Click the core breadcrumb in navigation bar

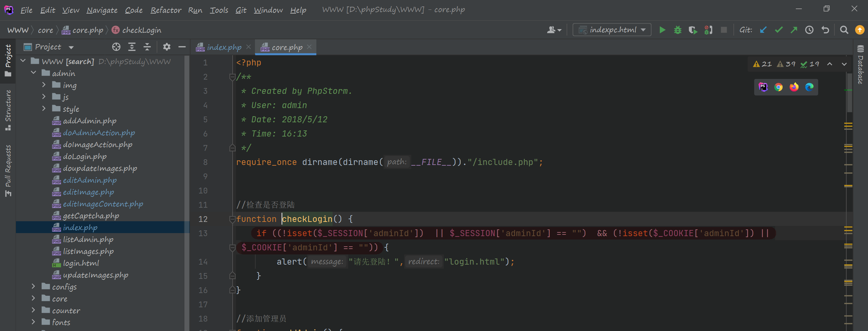pyautogui.click(x=45, y=30)
